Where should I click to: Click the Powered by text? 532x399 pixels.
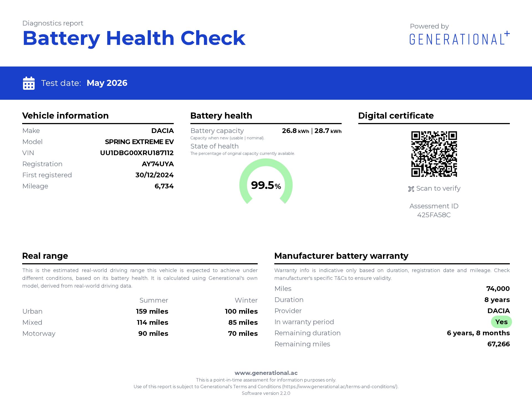429,26
